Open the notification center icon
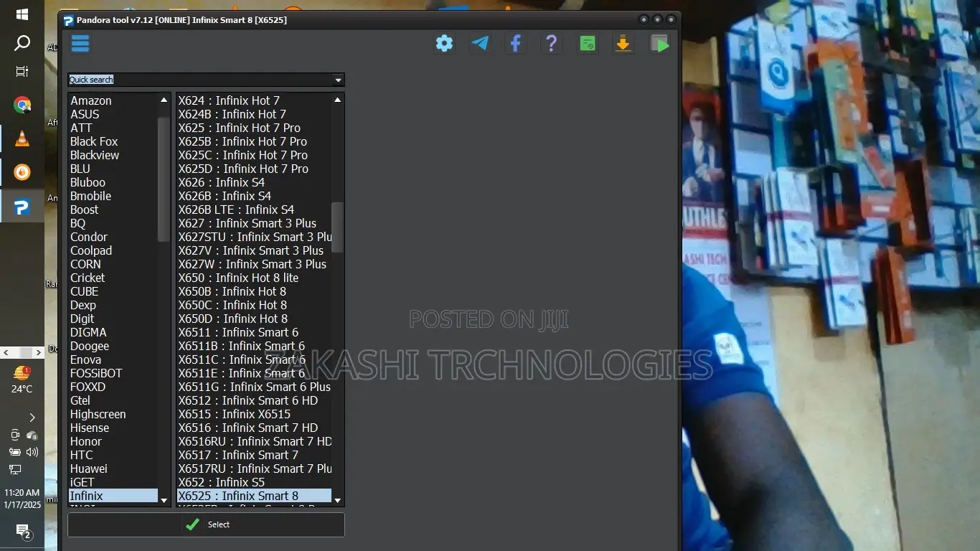980x551 pixels. [x=24, y=532]
